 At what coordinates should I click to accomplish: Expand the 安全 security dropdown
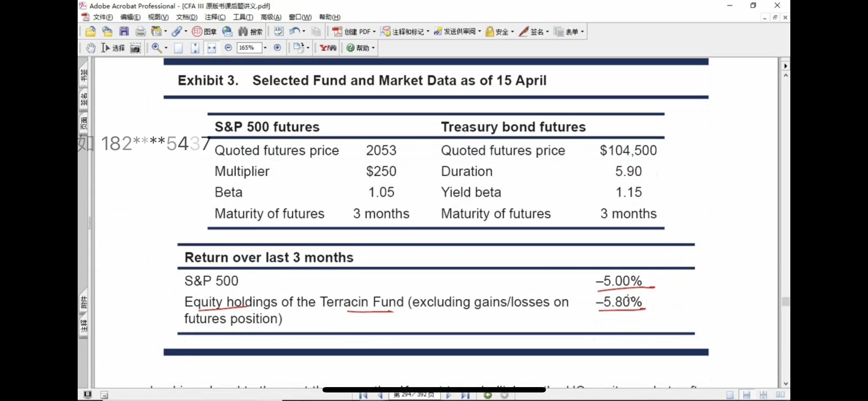[x=512, y=32]
